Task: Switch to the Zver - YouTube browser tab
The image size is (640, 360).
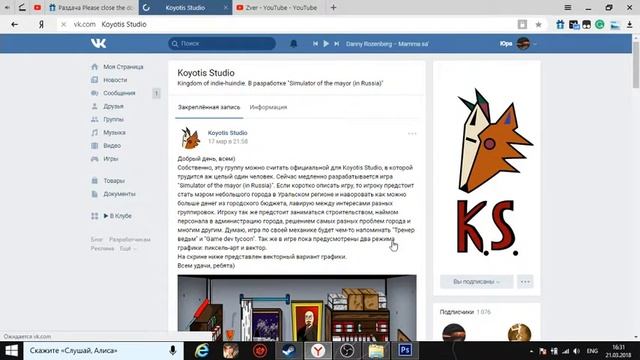Action: 277,7
